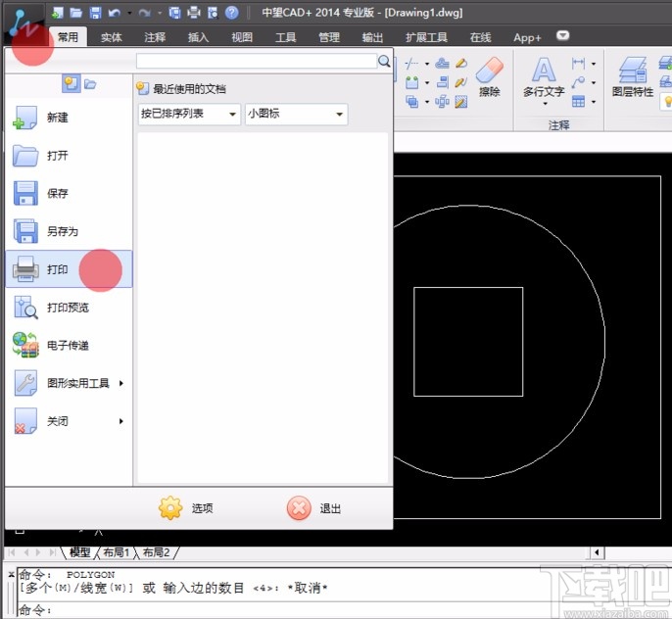Click the New drawing icon in quick access toolbar
The height and width of the screenshot is (619, 672).
click(x=57, y=13)
